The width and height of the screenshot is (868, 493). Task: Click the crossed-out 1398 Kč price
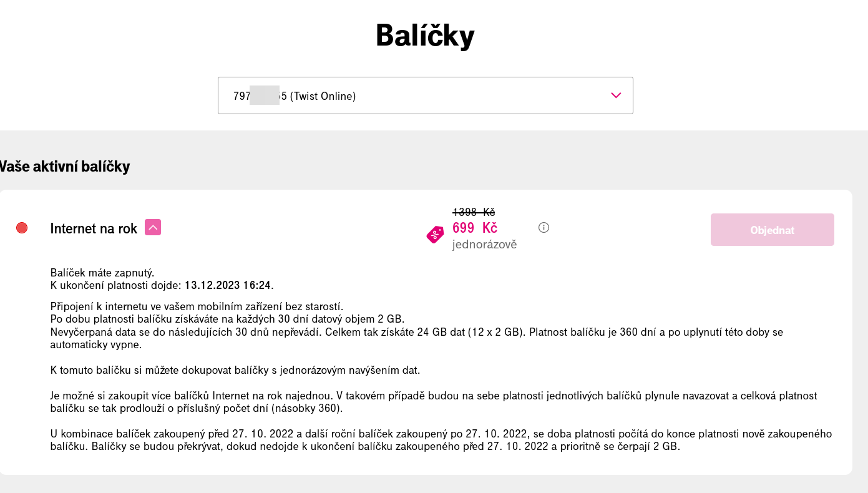pos(474,212)
